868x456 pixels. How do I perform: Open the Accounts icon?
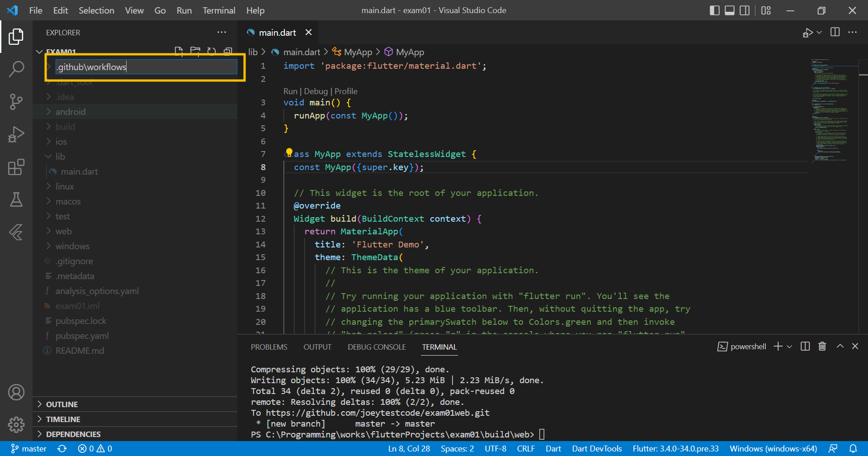16,392
